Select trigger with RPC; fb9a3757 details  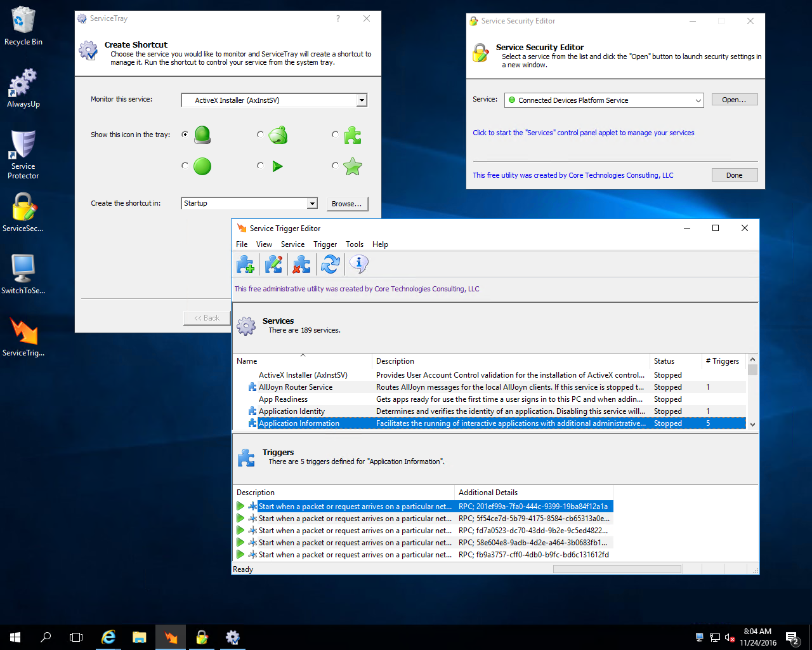tap(423, 555)
